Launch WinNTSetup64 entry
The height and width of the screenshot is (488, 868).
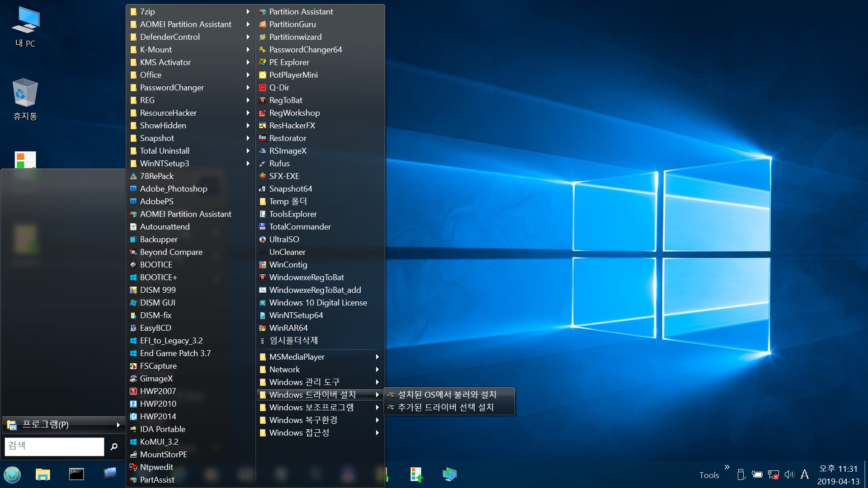click(x=320, y=315)
